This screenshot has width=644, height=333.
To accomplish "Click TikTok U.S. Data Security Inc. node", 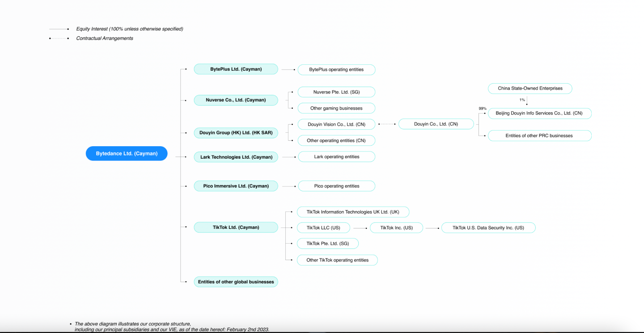I will pyautogui.click(x=488, y=228).
